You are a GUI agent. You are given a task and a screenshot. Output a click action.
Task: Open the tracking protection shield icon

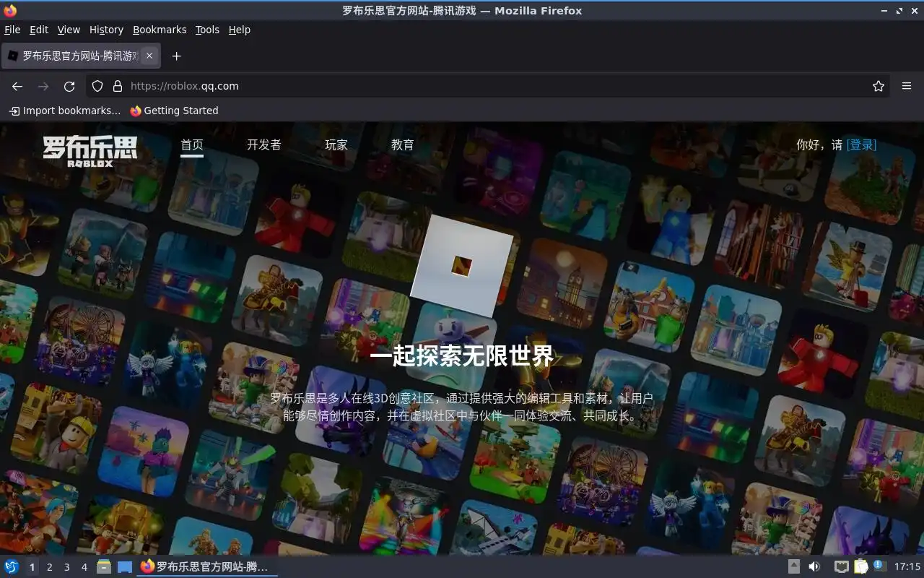(97, 86)
